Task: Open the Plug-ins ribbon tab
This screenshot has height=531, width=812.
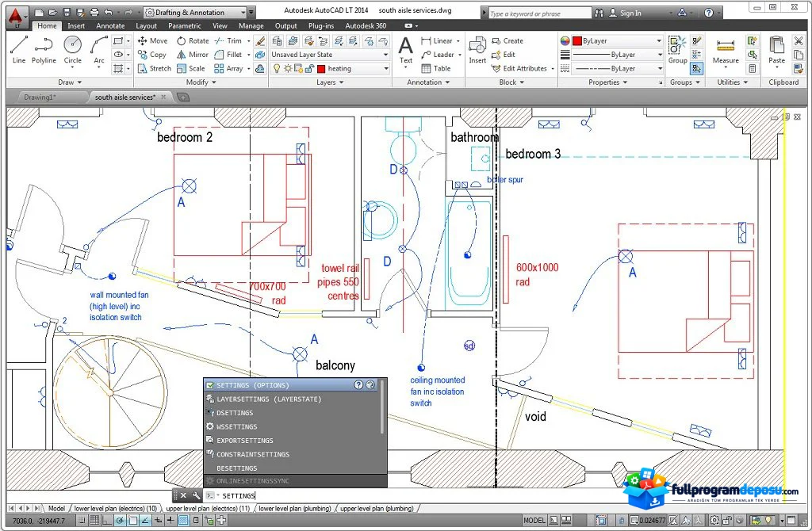Action: (x=322, y=25)
